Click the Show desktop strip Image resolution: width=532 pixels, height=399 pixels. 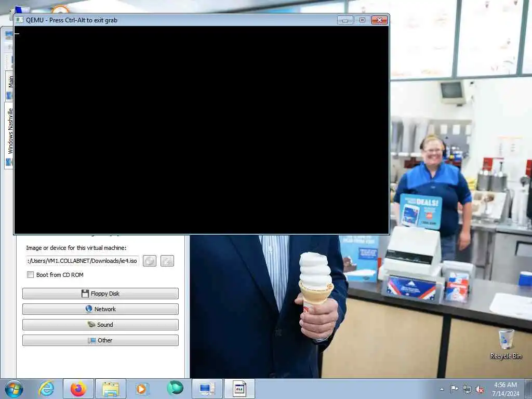tap(528, 389)
